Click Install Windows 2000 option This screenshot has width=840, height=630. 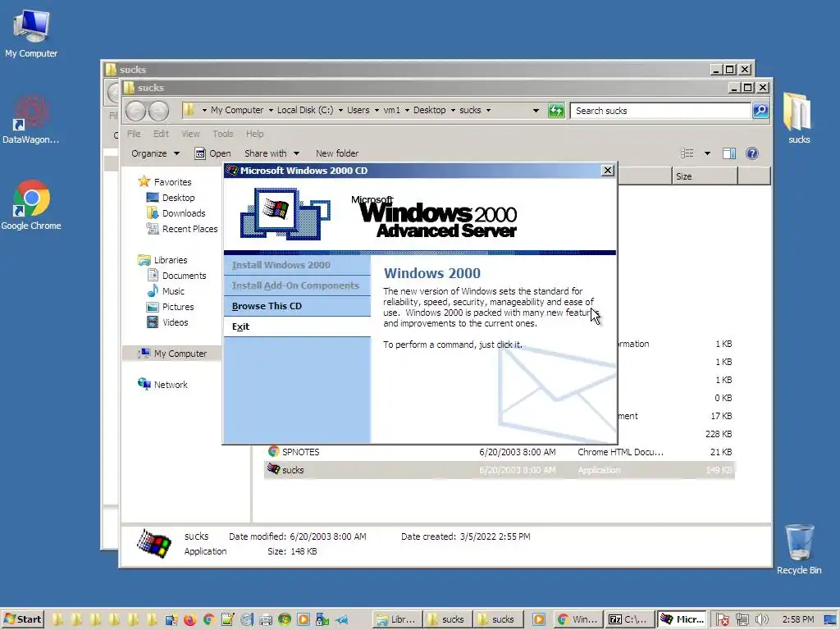[297, 265]
